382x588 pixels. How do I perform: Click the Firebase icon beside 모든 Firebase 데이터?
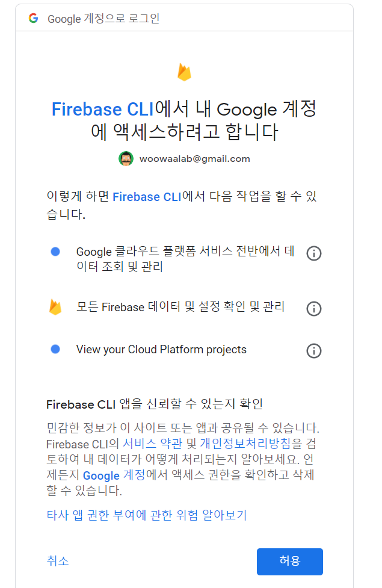(55, 307)
